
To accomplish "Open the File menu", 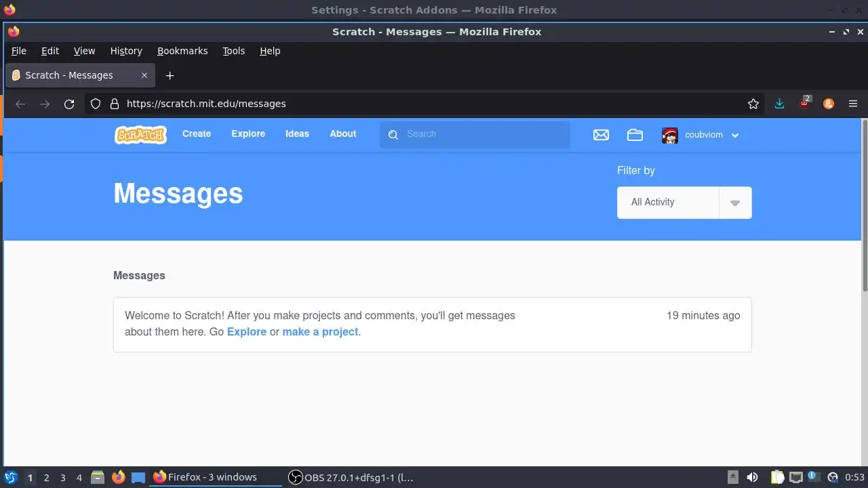I will (19, 51).
